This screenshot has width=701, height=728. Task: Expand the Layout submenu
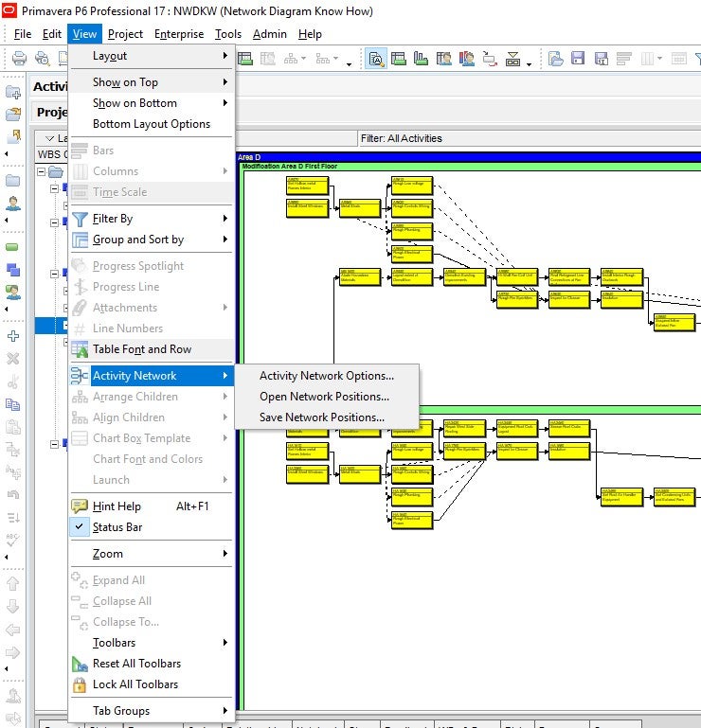pos(152,56)
